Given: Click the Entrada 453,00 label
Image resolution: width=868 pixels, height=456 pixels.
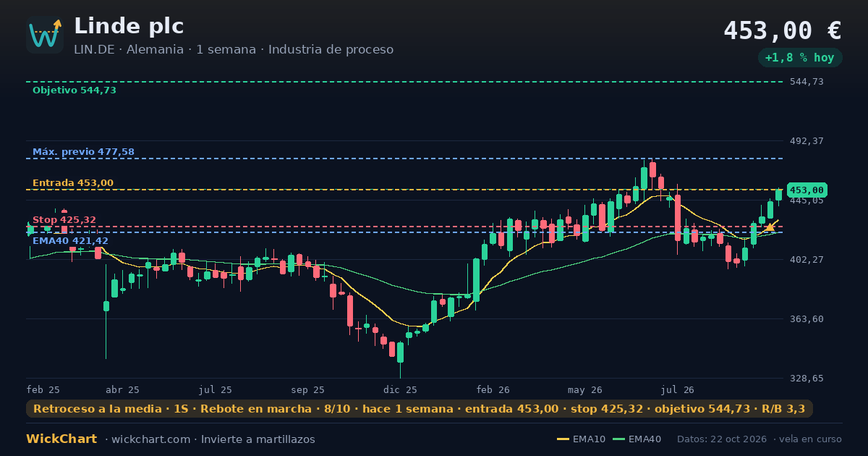Looking at the screenshot, I should pos(73,183).
